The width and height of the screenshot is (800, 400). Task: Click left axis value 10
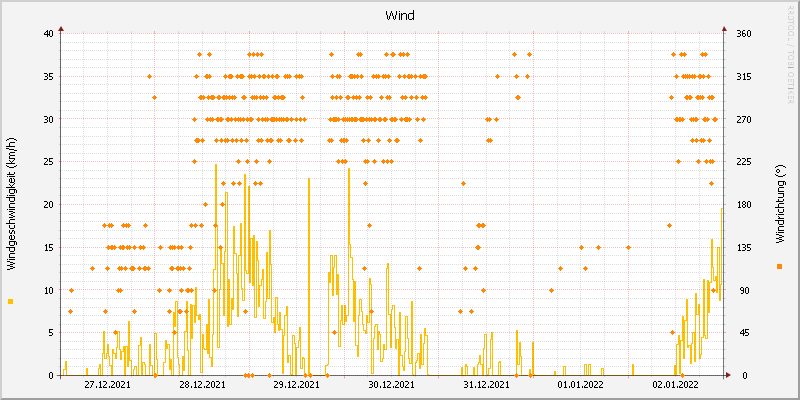tap(48, 290)
